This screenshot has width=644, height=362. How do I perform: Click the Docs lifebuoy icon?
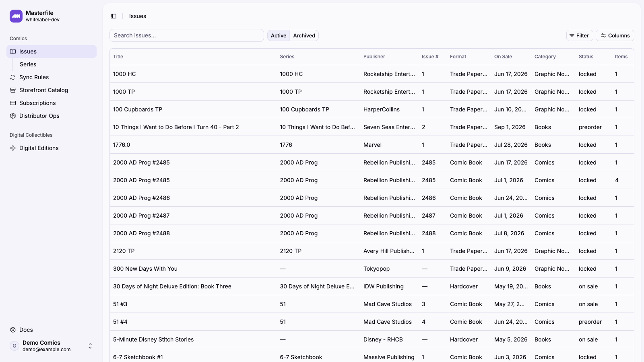pyautogui.click(x=13, y=330)
